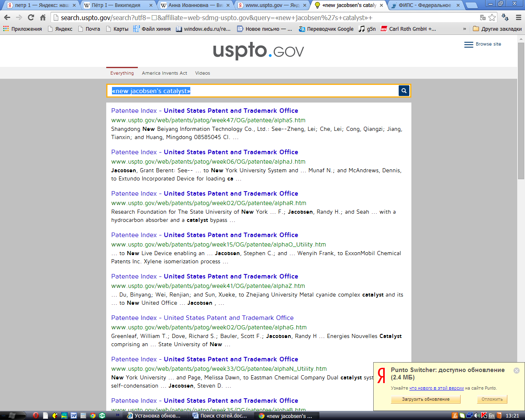Open Patentee Index result for week33 alphaN_Utility
This screenshot has height=420, width=525.
(205, 359)
